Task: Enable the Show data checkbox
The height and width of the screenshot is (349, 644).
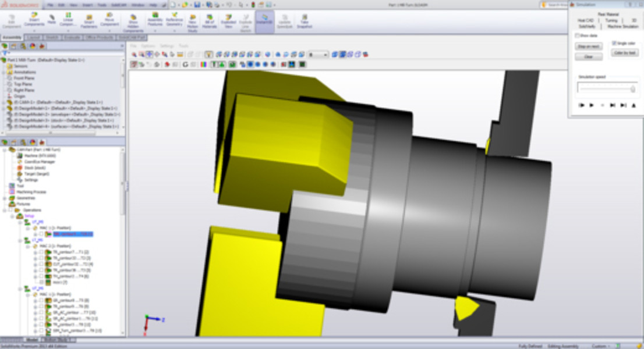Action: pos(577,35)
